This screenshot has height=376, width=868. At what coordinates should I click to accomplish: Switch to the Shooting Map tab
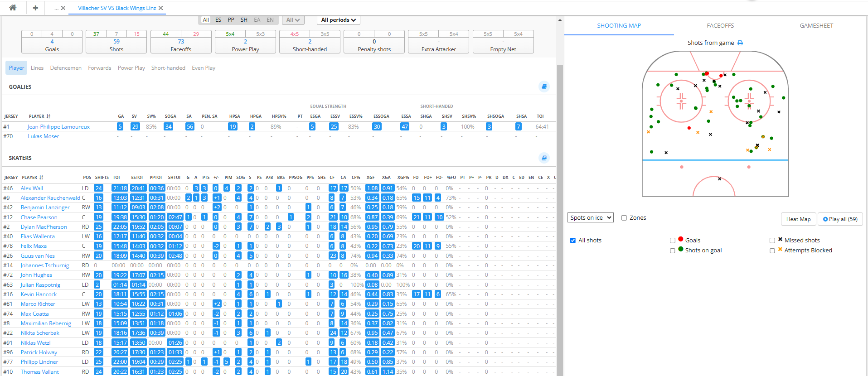point(619,26)
